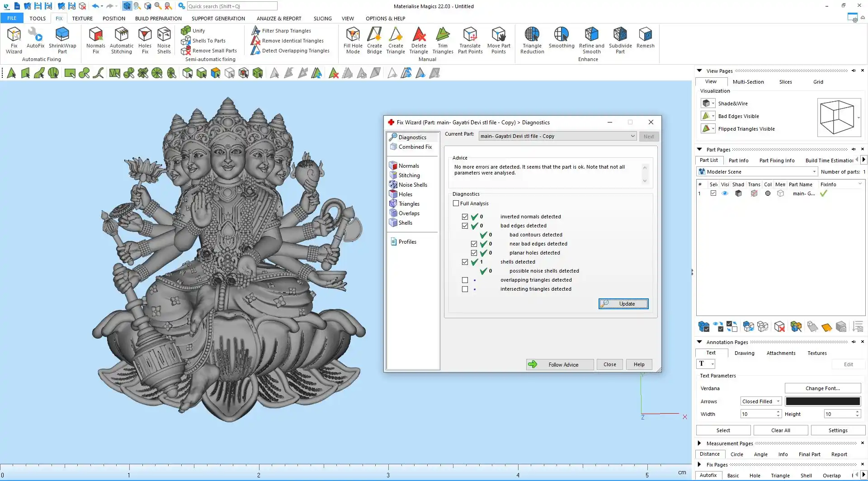Click the Quick search input field

232,6
